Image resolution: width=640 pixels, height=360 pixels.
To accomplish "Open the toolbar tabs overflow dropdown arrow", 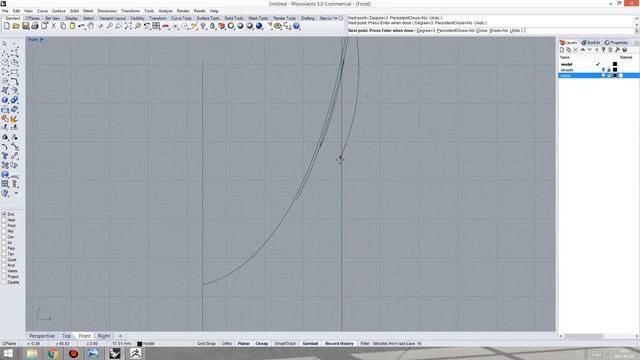I will [x=336, y=18].
